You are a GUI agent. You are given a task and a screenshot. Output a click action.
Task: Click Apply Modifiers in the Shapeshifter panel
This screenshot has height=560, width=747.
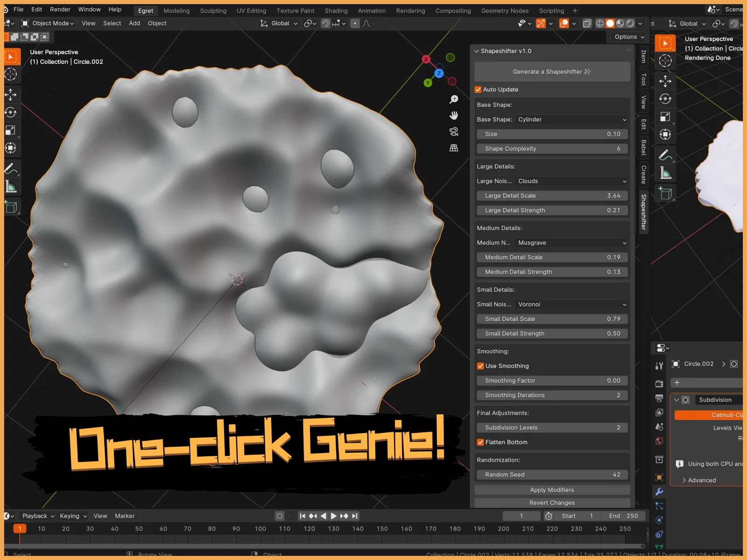pos(552,490)
